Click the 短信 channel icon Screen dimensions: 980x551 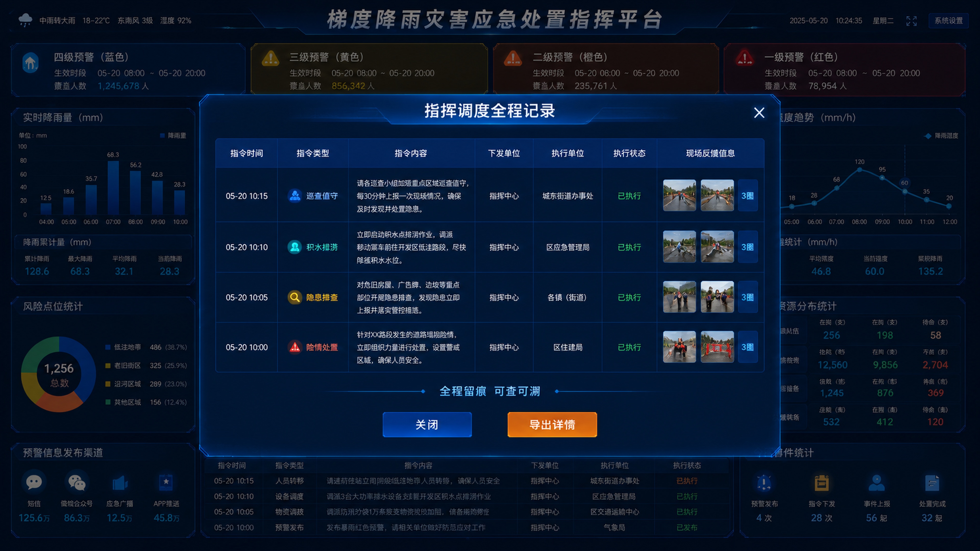(x=34, y=482)
